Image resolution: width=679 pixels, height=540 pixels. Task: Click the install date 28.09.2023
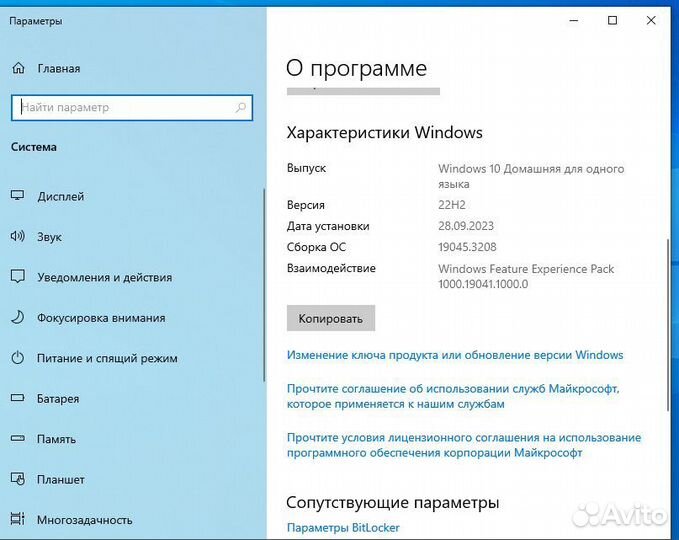(466, 226)
